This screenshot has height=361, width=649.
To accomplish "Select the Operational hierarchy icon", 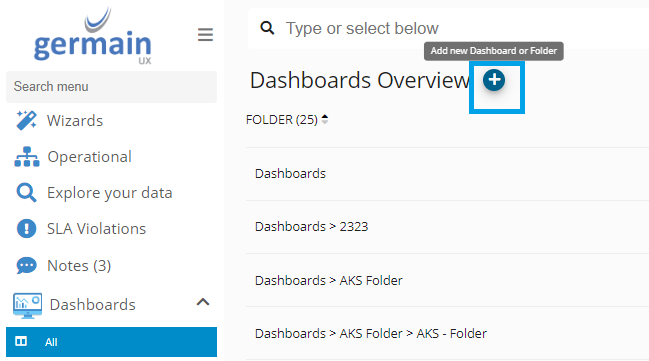I will tap(27, 156).
